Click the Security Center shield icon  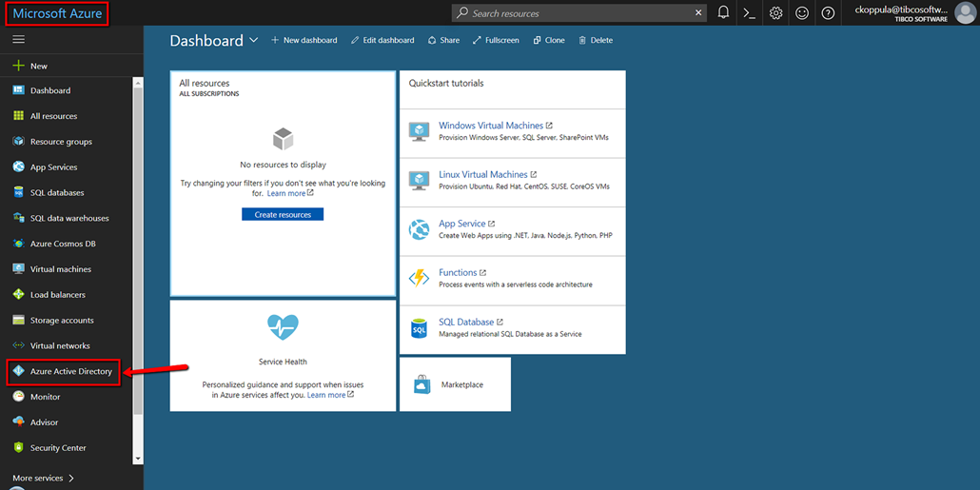tap(19, 448)
